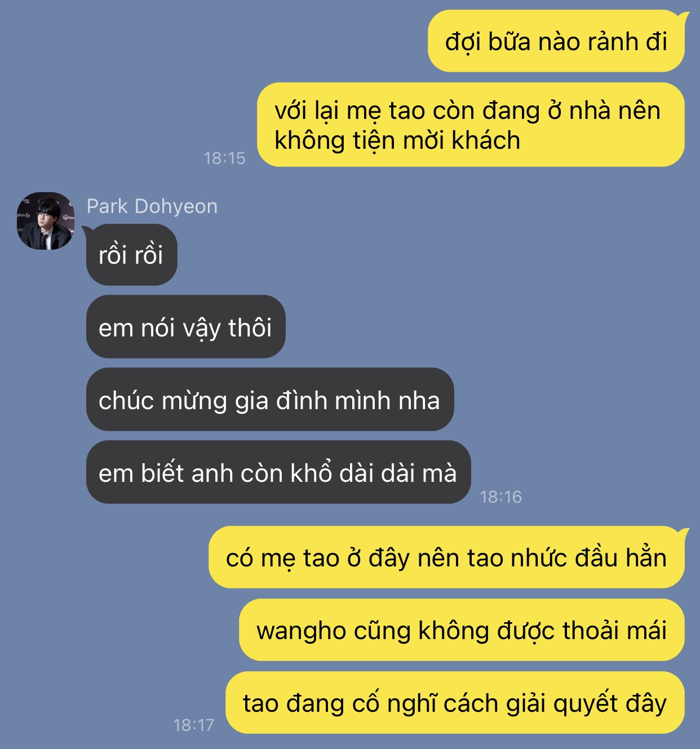
Task: Select the 'đợi bữa nào rảnh đi' message
Action: 556,41
